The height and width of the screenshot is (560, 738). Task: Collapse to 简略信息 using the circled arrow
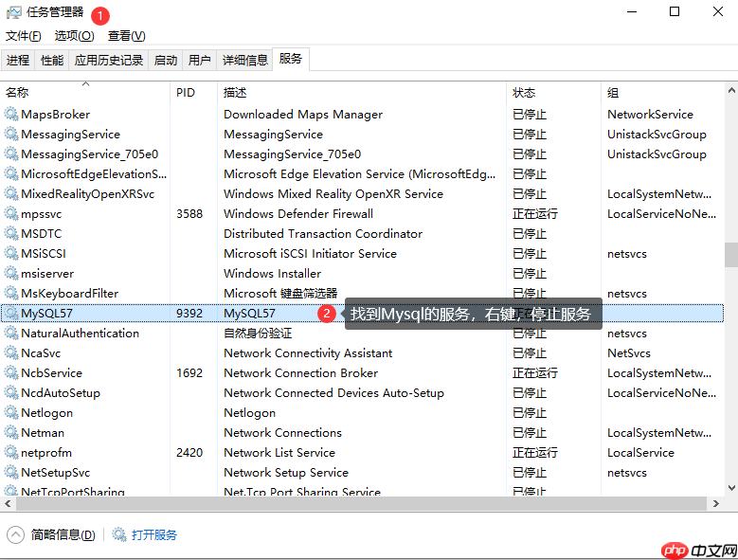click(15, 534)
